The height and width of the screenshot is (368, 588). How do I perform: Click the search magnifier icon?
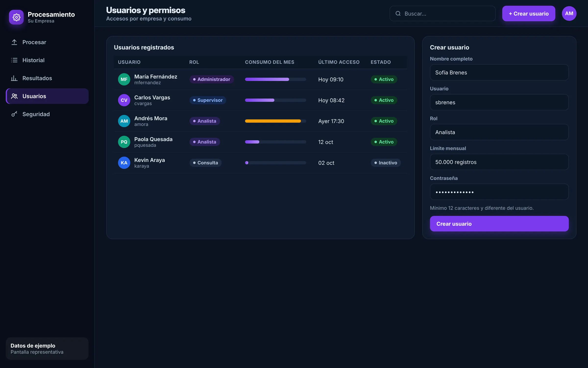pos(398,13)
